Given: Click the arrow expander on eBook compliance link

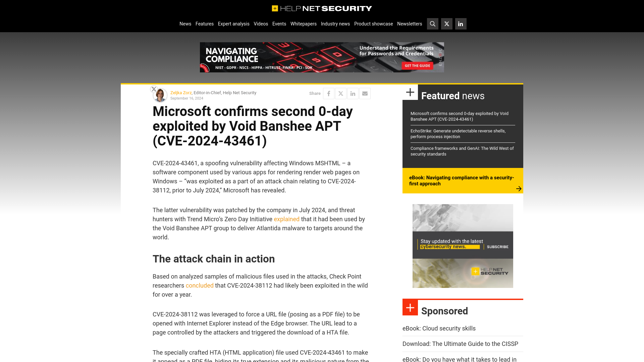Looking at the screenshot, I should [x=519, y=188].
